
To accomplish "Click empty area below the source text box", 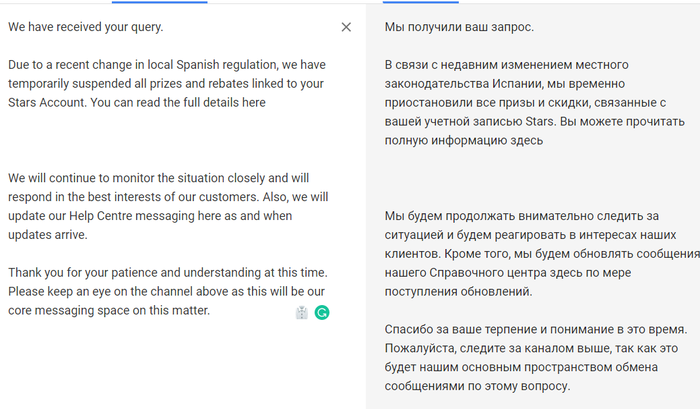I will (x=179, y=366).
